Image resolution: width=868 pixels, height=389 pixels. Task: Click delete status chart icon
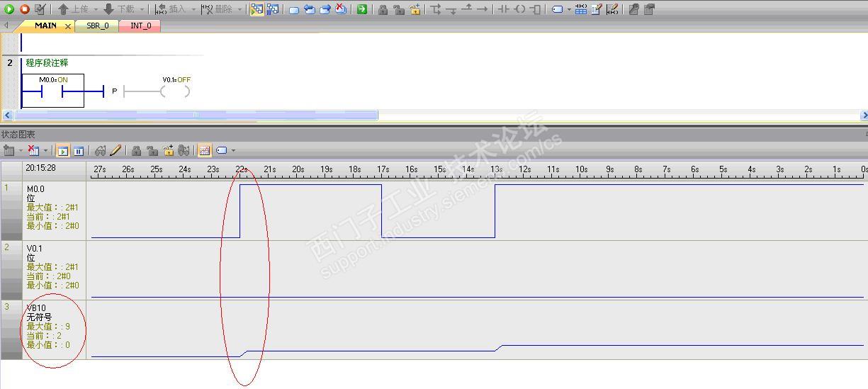pyautogui.click(x=33, y=150)
